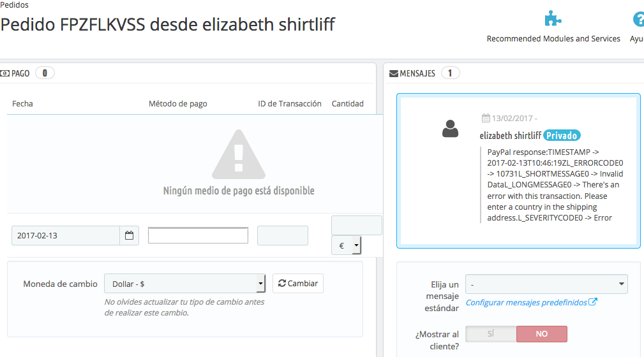Toggle Mostrar al cliente to SÍ
644x357 pixels.
491,334
